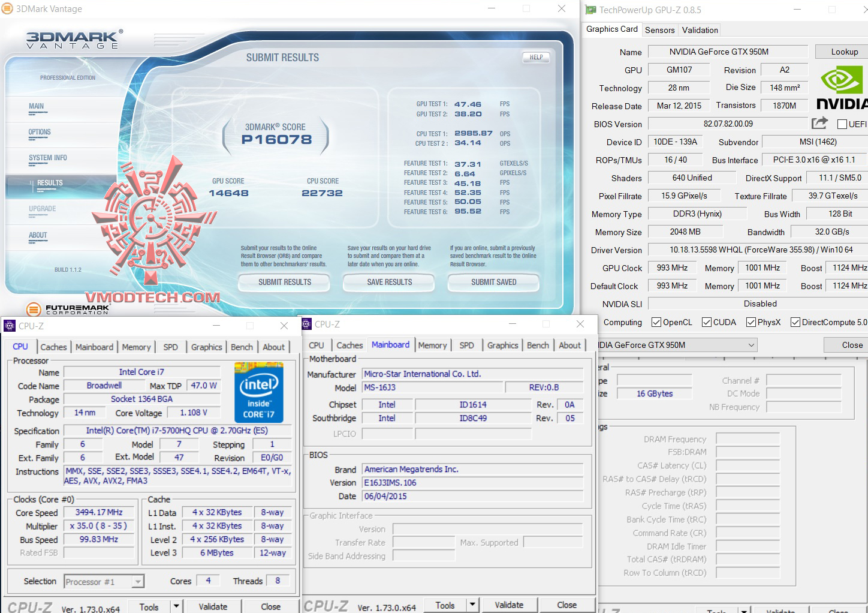Click the motherboard Manufacturer field Micro-Star International

(472, 374)
